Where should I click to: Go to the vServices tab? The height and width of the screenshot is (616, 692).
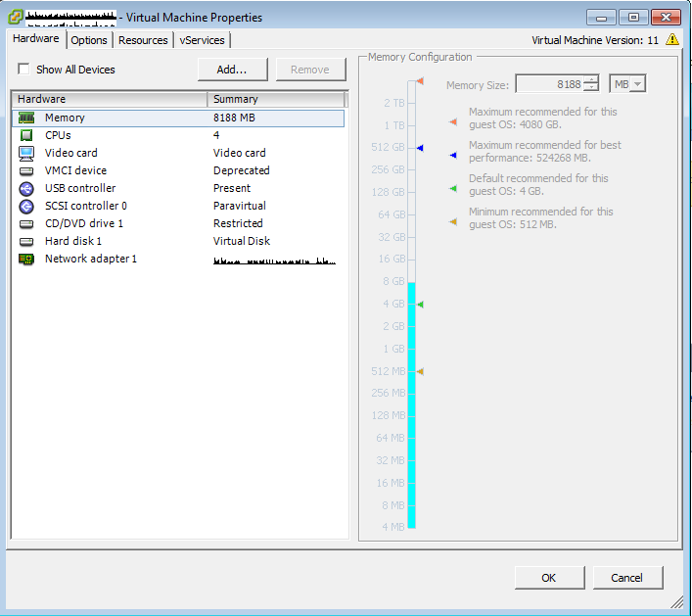tap(202, 40)
